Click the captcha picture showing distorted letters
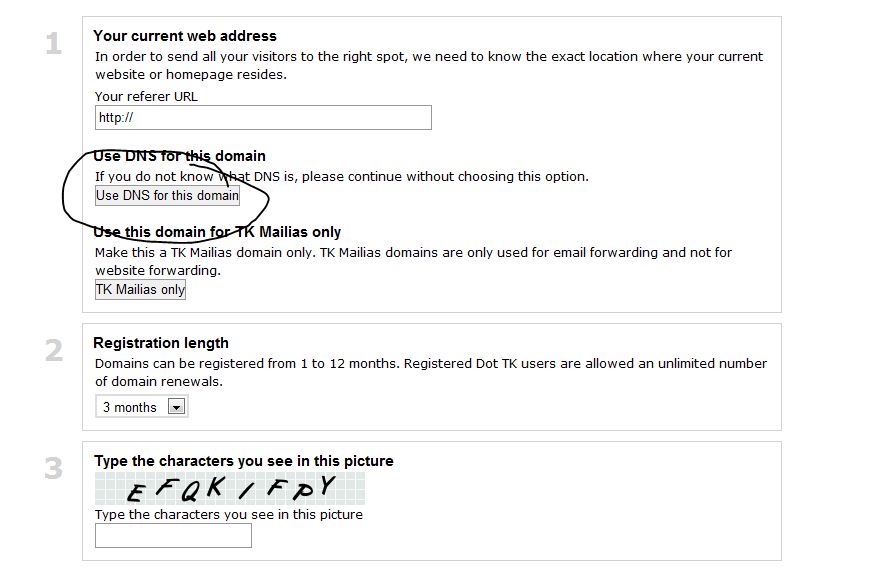 point(230,489)
